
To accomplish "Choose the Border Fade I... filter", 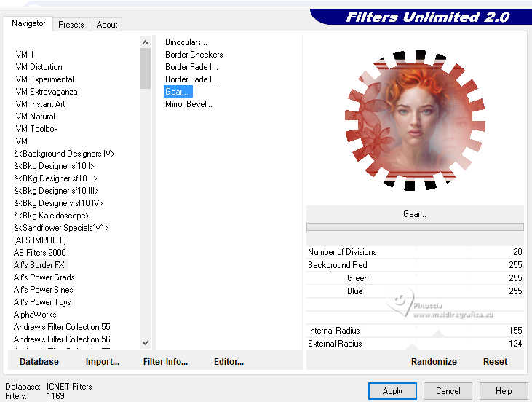I will [191, 67].
